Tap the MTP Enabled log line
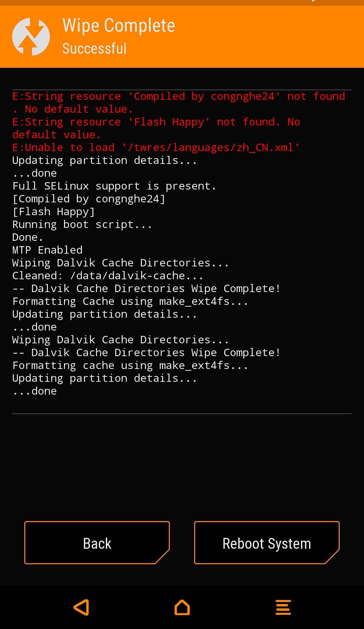Viewport: 364px width, 629px height. coord(48,250)
